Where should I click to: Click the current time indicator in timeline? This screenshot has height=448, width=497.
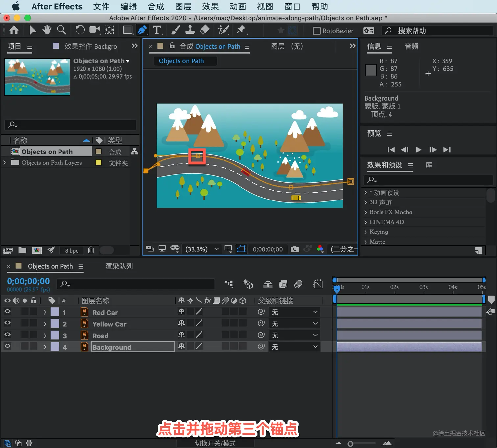pyautogui.click(x=337, y=289)
